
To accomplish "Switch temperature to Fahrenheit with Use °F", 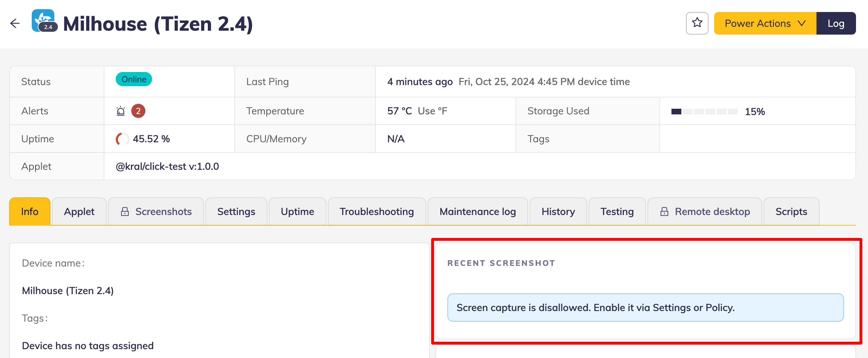I will (432, 111).
